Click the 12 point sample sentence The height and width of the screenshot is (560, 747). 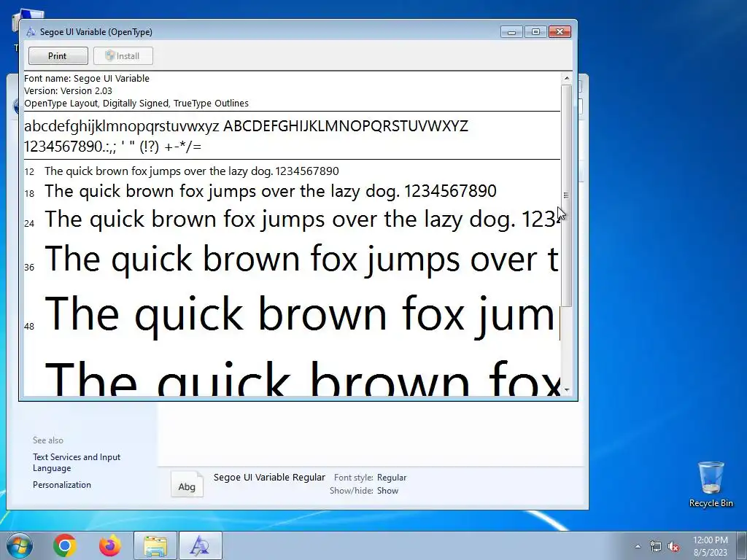point(192,171)
